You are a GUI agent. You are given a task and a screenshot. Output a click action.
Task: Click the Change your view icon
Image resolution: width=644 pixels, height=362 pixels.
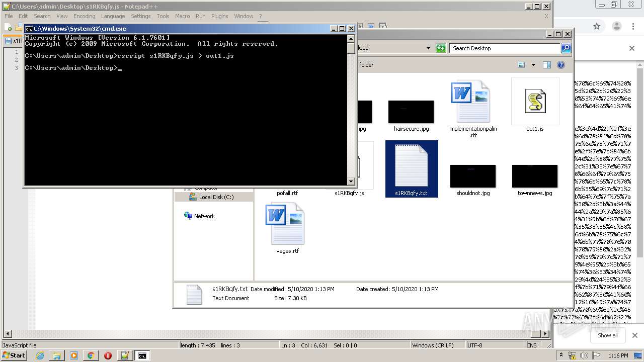point(521,65)
